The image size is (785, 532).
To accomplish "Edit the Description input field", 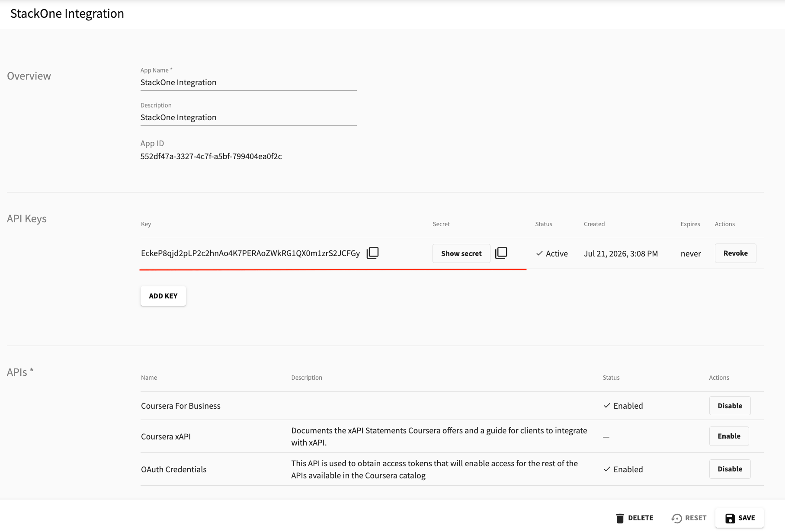I will click(x=248, y=118).
